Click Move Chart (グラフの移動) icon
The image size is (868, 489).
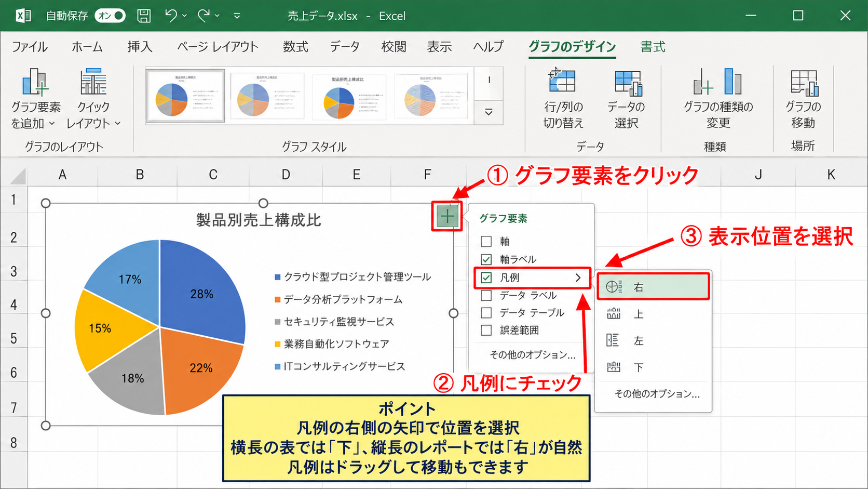tap(804, 83)
